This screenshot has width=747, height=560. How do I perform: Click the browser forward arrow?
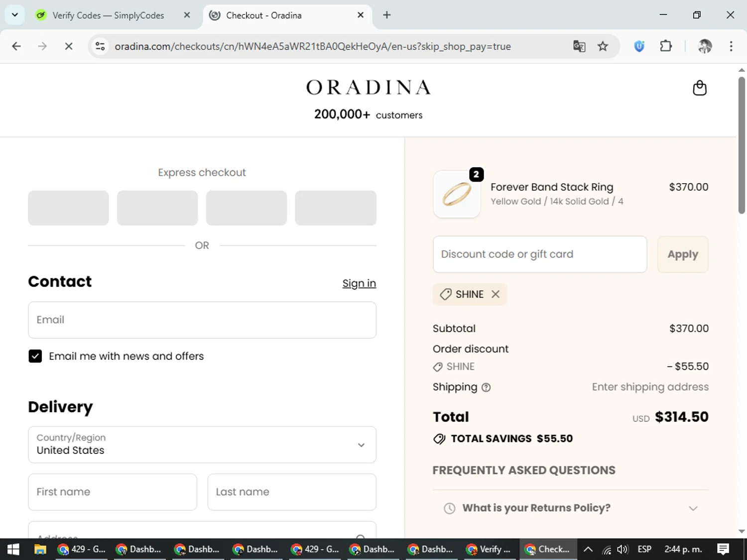pos(42,46)
